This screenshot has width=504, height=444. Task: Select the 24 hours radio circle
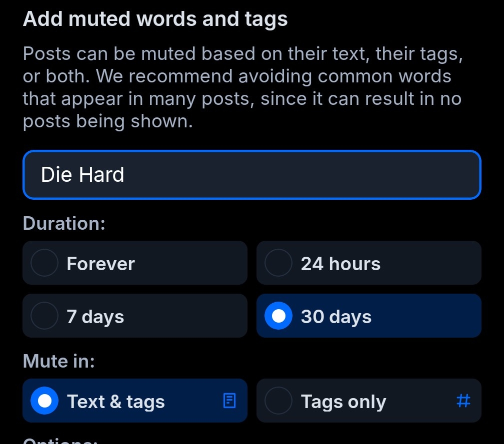278,263
